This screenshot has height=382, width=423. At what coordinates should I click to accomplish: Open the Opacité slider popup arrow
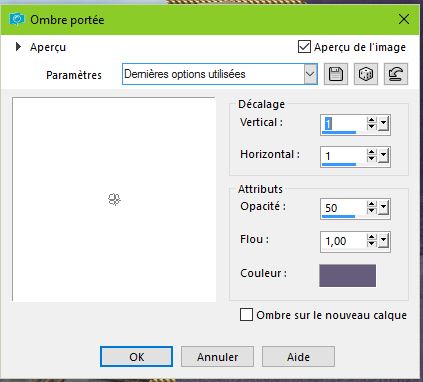click(384, 208)
